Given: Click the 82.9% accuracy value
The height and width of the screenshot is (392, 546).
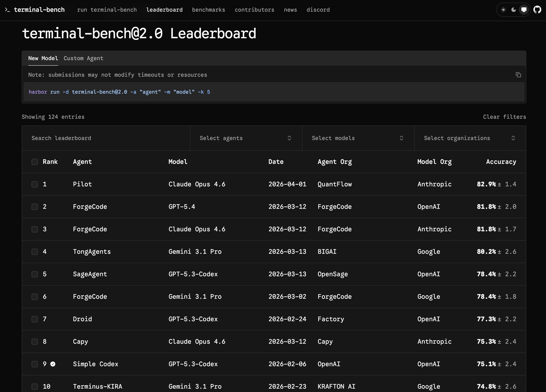Looking at the screenshot, I should [486, 184].
